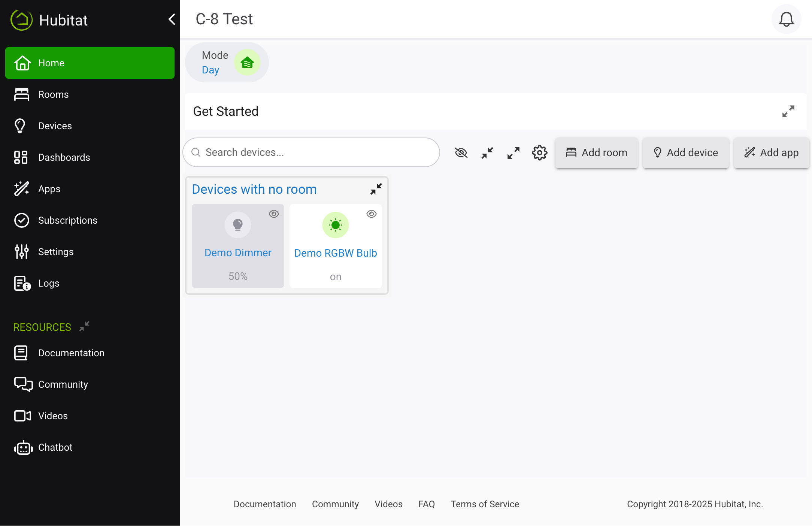Click the Add app button
812x526 pixels.
(x=772, y=153)
